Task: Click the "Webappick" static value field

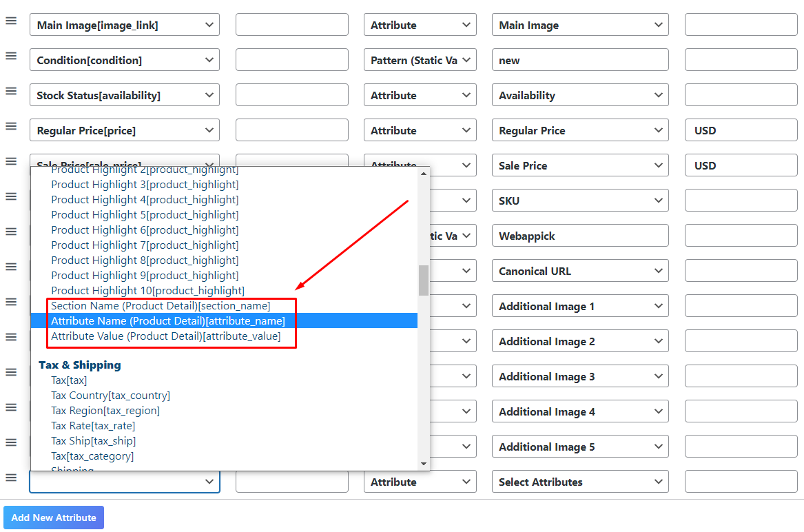Action: tap(579, 235)
